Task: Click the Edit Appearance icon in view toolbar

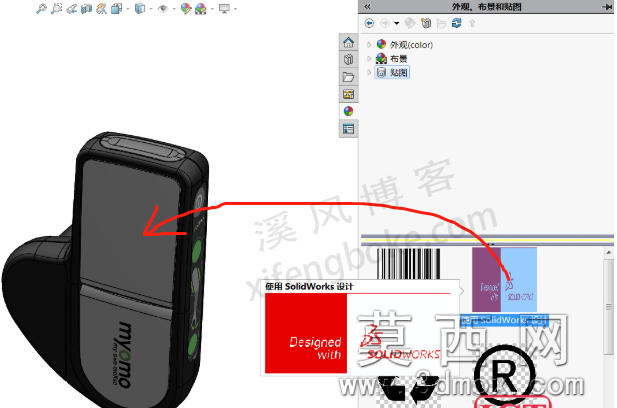Action: [185, 8]
